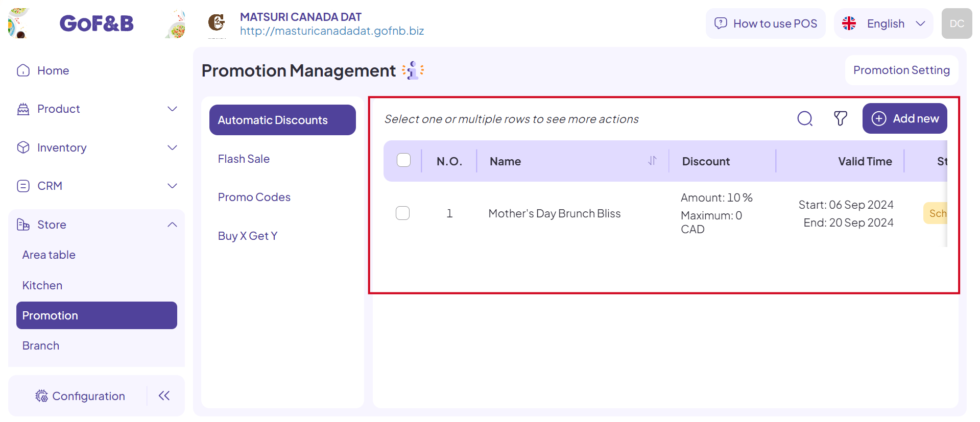This screenshot has height=422, width=980.
Task: Expand the Inventory menu chevron
Action: pyautogui.click(x=173, y=147)
